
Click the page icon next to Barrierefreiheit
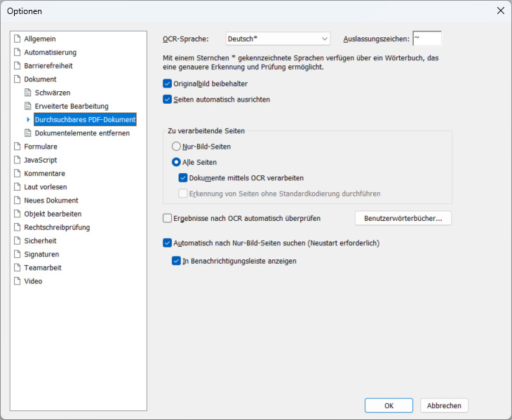pyautogui.click(x=18, y=66)
